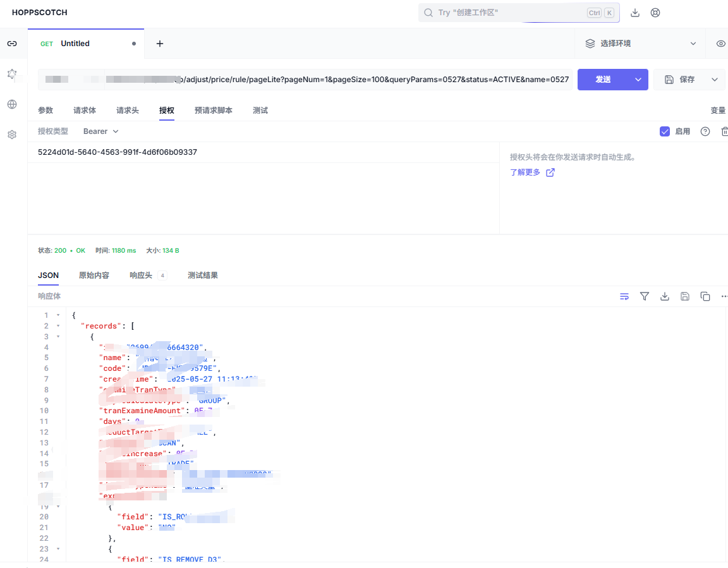Click the 保存 save button
The height and width of the screenshot is (568, 728).
[680, 80]
